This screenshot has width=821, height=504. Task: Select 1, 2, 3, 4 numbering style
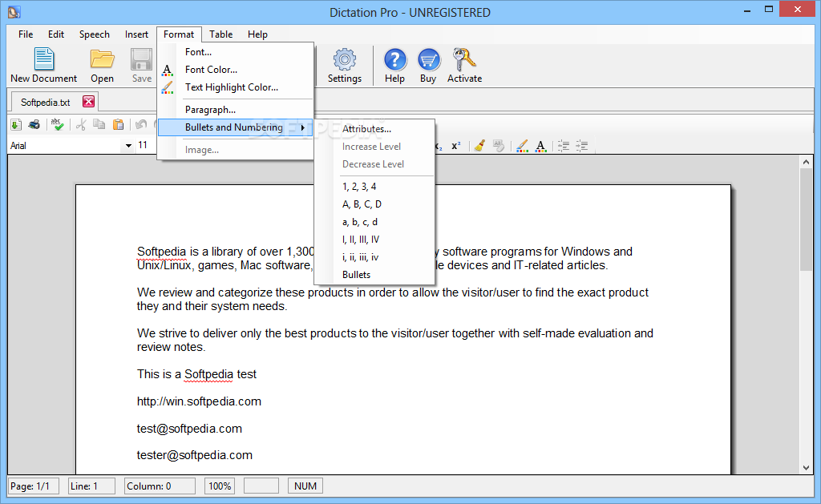point(374,187)
